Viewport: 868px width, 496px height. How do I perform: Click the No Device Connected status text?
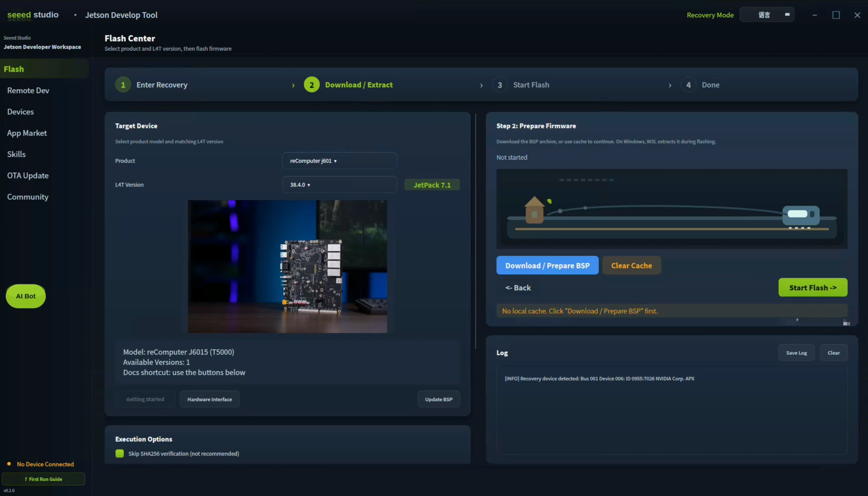tap(45, 464)
